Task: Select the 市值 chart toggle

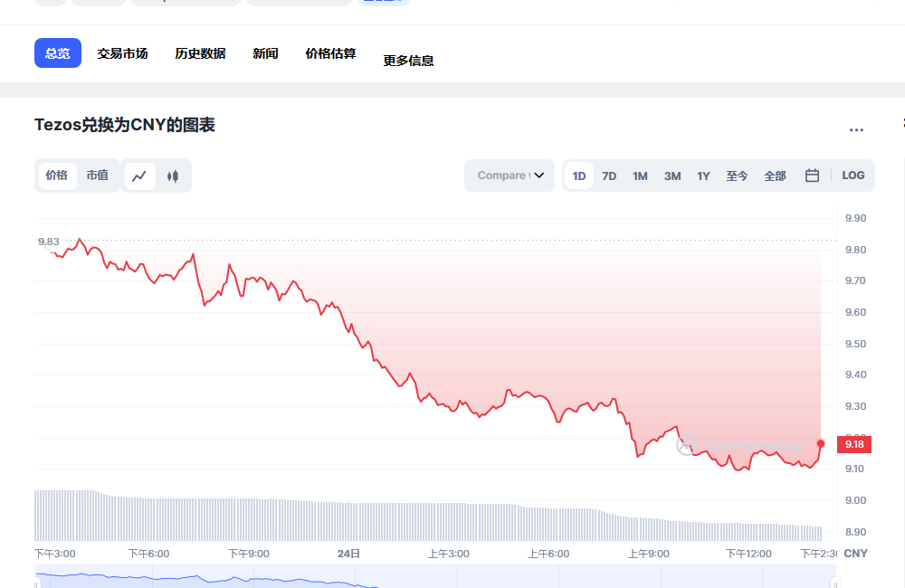Action: click(98, 175)
